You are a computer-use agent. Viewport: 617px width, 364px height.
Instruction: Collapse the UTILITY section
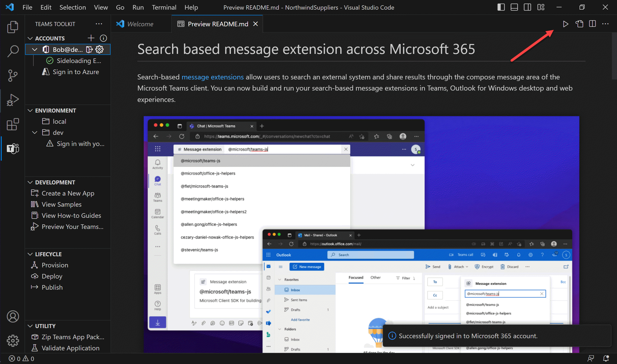coord(30,326)
